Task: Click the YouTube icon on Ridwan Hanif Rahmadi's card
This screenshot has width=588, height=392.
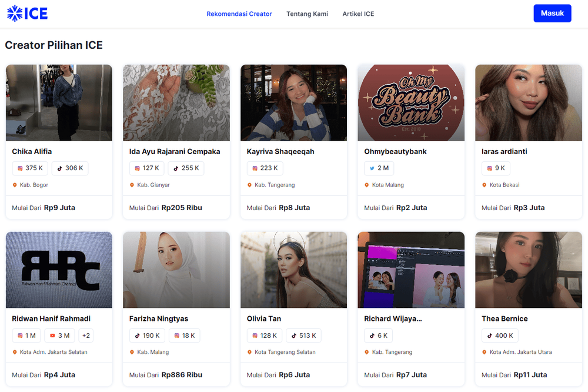Action: pos(53,335)
